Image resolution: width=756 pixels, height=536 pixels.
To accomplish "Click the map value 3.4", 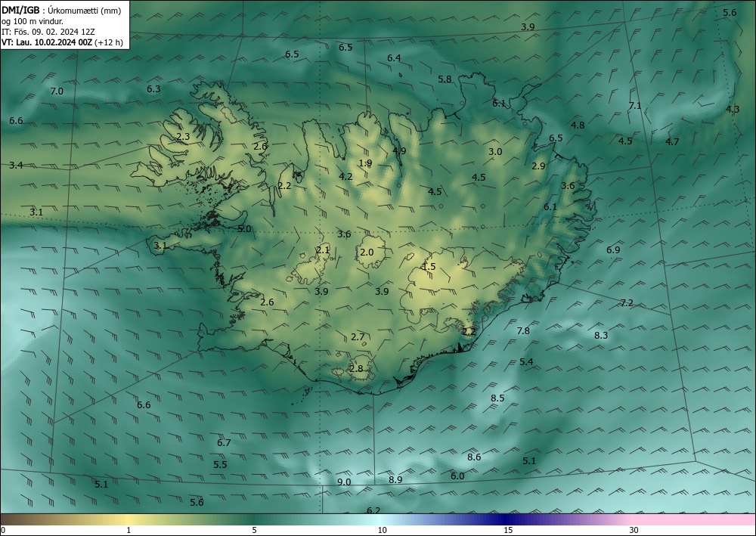I will point(16,166).
